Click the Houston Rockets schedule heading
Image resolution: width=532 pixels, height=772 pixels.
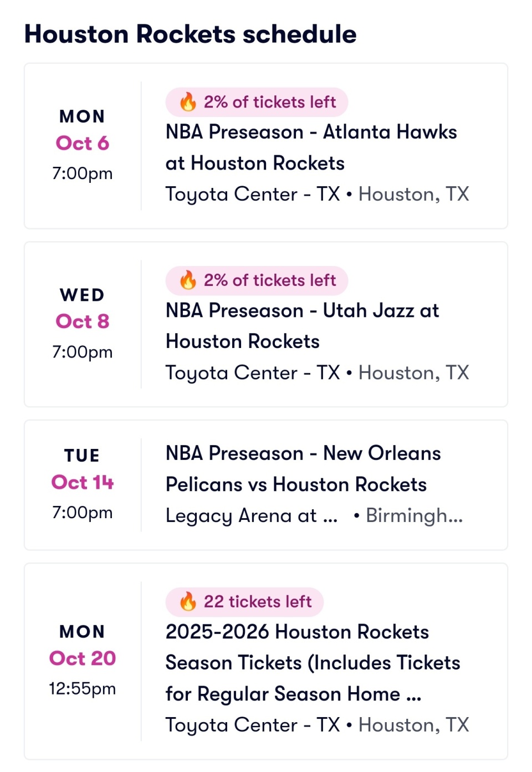pos(191,34)
